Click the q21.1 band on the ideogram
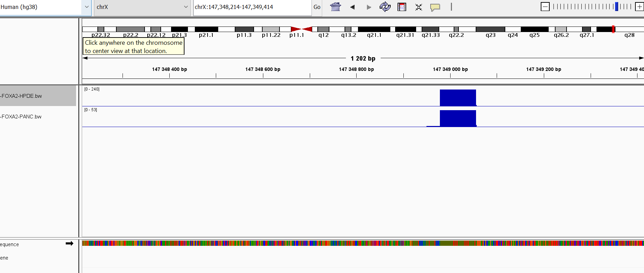This screenshot has width=644, height=273. 374,29
